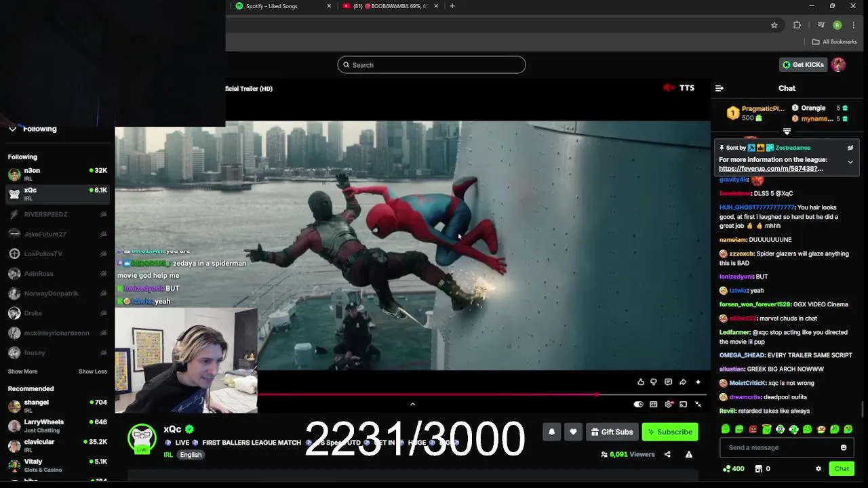Toggle closed captions in the player
Image resolution: width=868 pixels, height=488 pixels.
click(654, 405)
